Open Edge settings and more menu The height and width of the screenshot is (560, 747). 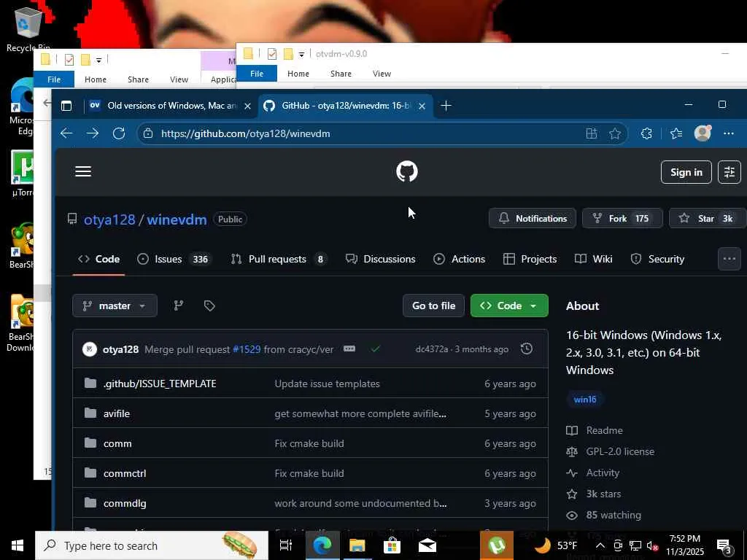[729, 134]
